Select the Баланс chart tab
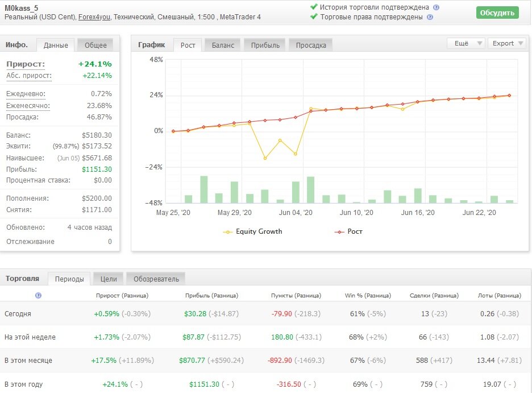The image size is (532, 393). click(x=223, y=45)
